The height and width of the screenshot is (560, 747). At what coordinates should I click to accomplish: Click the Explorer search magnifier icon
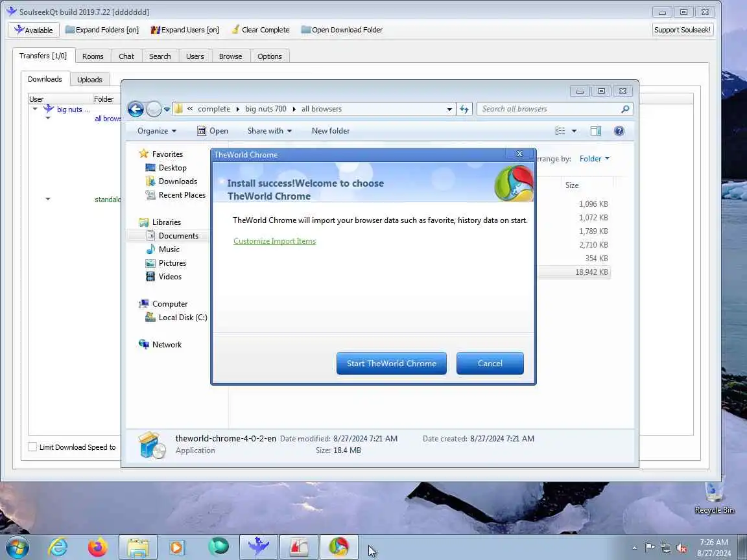625,109
